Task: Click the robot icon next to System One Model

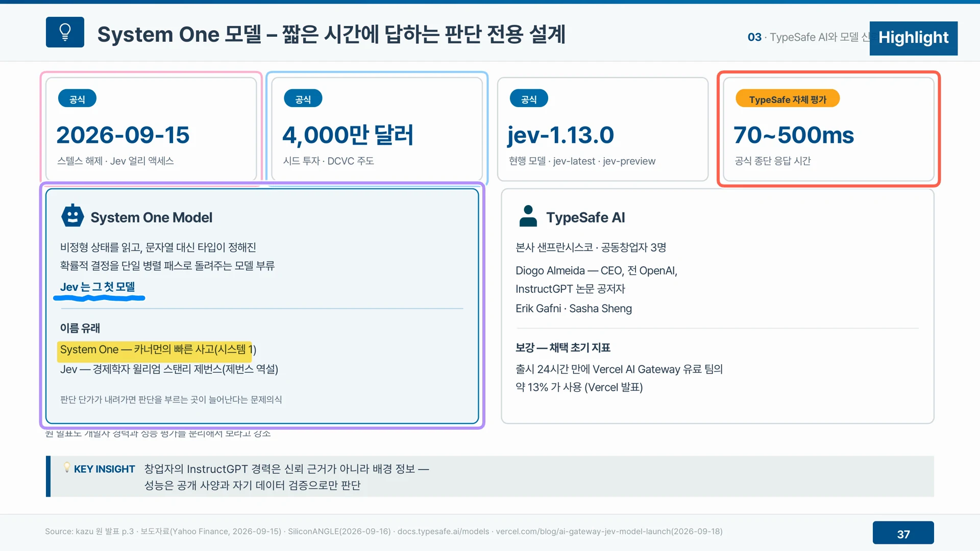Action: 72,216
